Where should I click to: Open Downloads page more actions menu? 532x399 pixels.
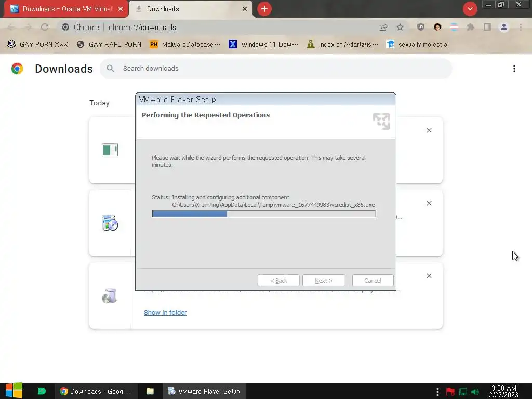coord(514,69)
